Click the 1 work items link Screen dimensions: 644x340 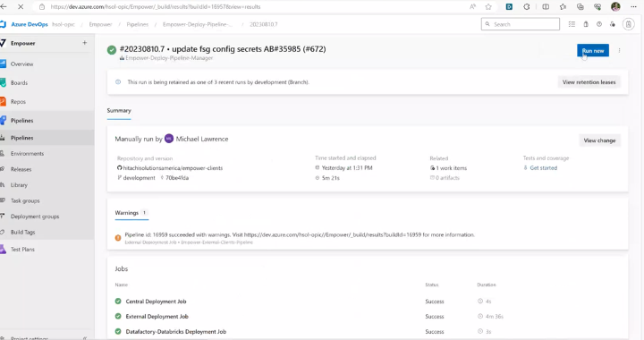tap(452, 168)
